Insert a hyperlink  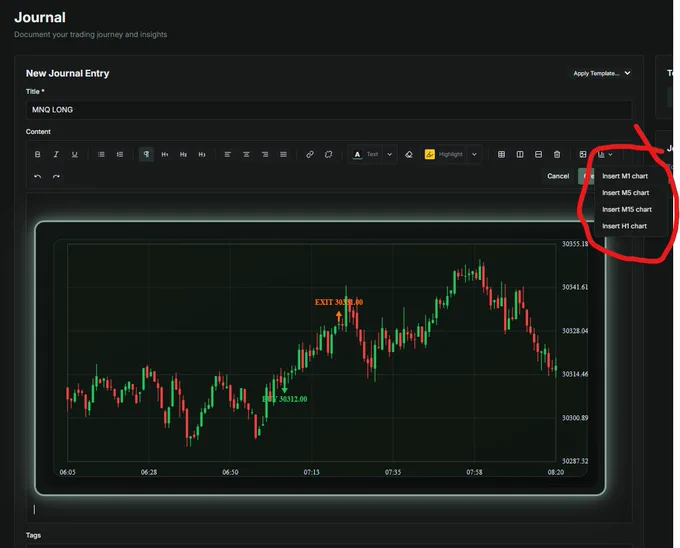point(310,154)
